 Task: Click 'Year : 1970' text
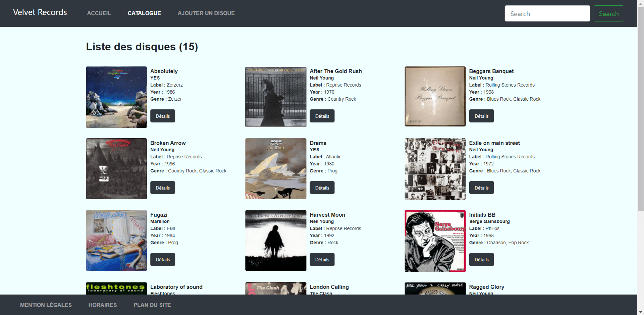(x=322, y=92)
